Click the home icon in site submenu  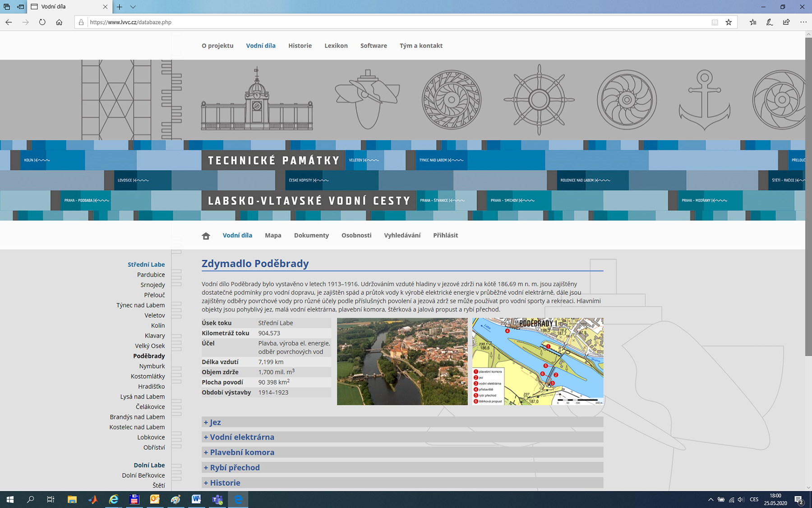(206, 236)
